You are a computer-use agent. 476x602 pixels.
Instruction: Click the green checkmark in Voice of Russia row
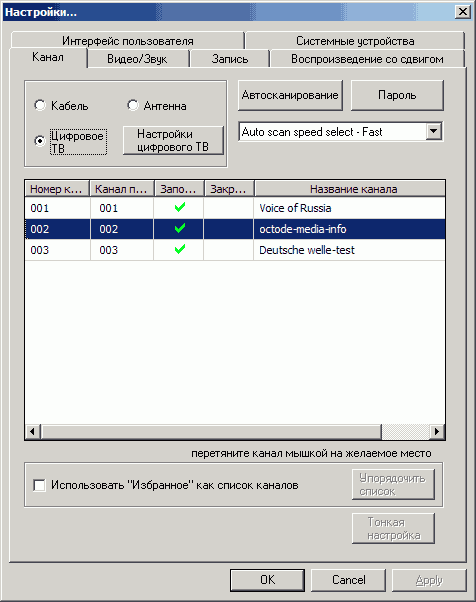pos(180,207)
